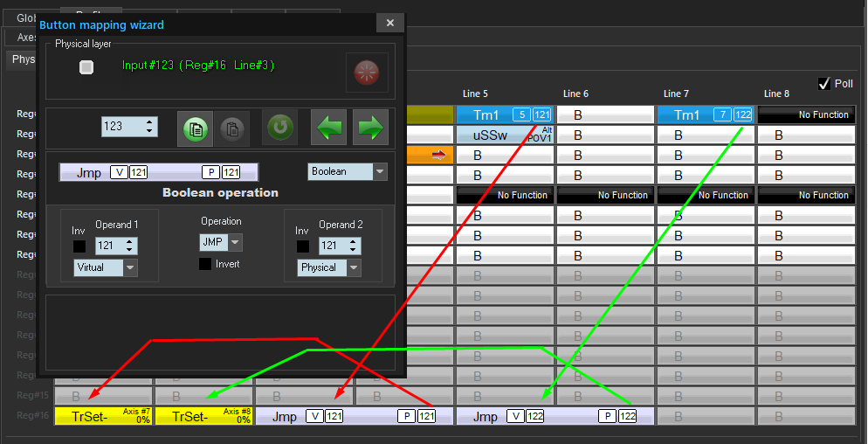Viewport: 868px width, 444px height.
Task: Select Jmp V121 P121 cell in Reg#16 row
Action: click(354, 416)
